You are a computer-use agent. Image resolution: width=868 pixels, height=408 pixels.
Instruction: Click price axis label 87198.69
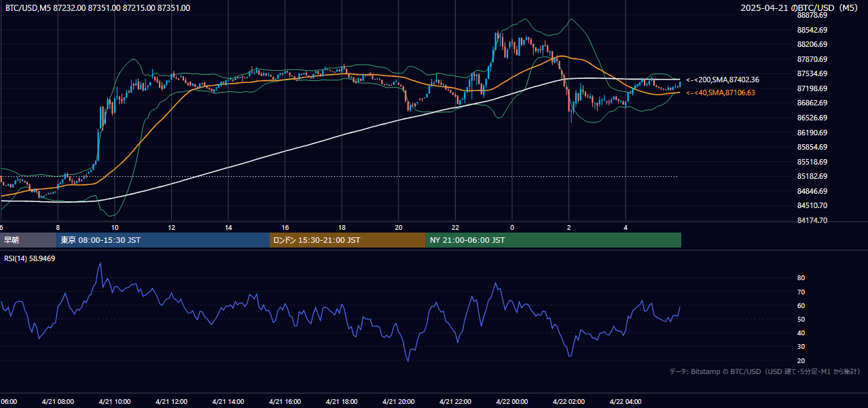pos(812,88)
